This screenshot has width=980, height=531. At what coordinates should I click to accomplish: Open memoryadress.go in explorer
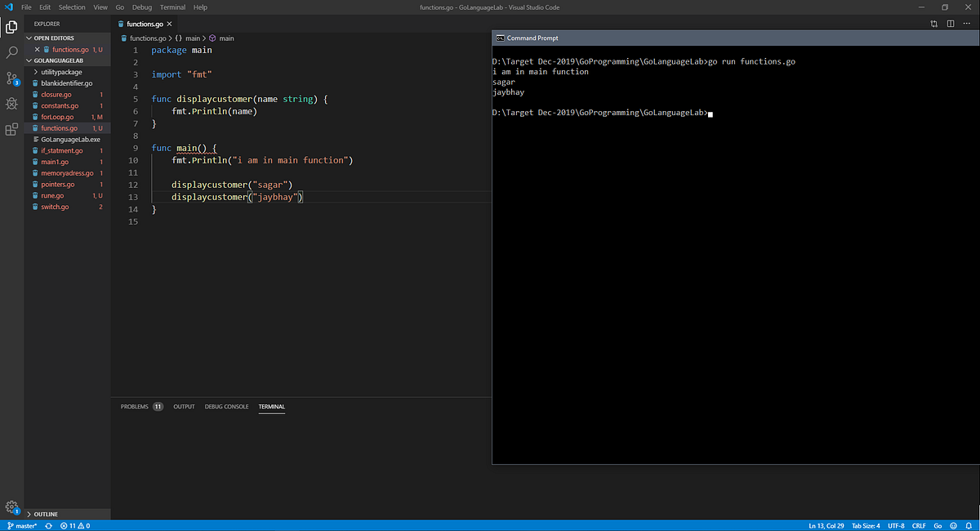pos(67,173)
